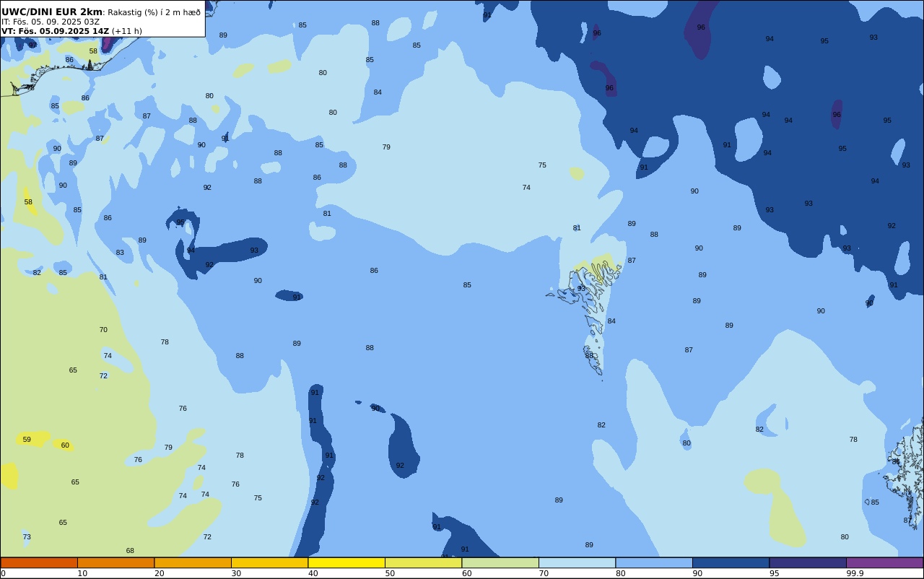Click the '(+11 h)' forecast offset text
This screenshot has height=579, width=924.
click(127, 31)
